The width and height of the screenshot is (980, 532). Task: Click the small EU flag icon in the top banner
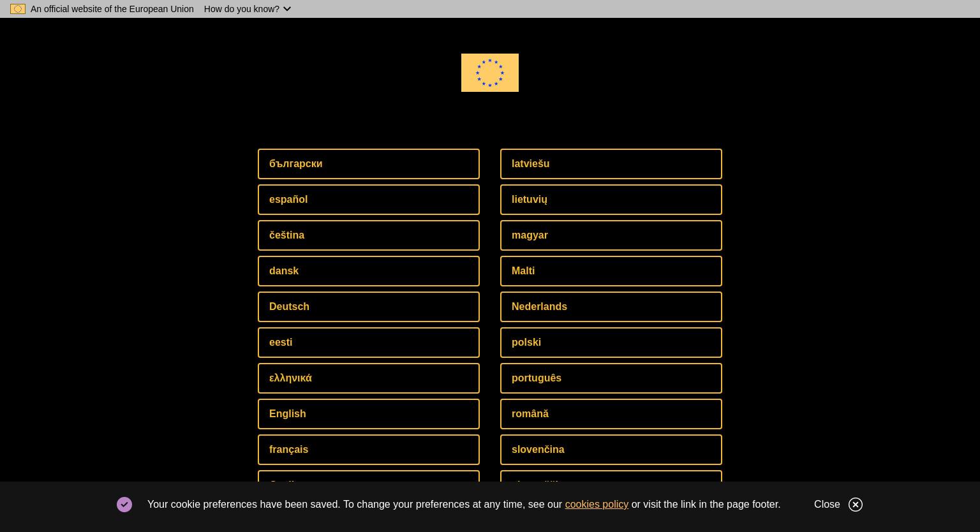pos(18,9)
